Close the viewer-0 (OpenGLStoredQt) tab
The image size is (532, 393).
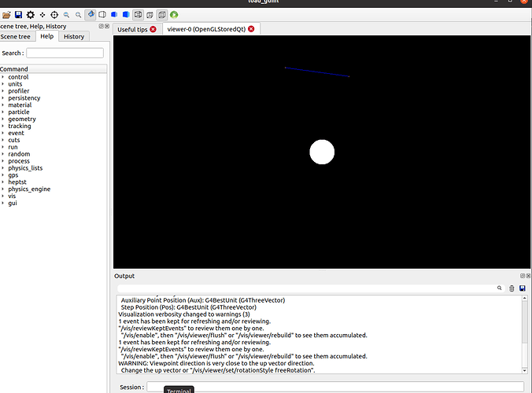coord(251,29)
